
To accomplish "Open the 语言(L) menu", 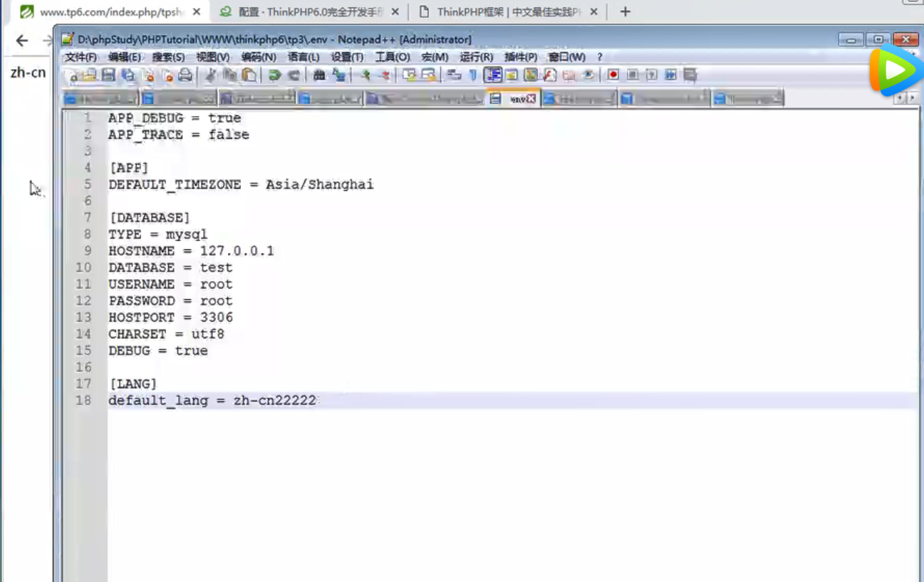I will point(303,57).
